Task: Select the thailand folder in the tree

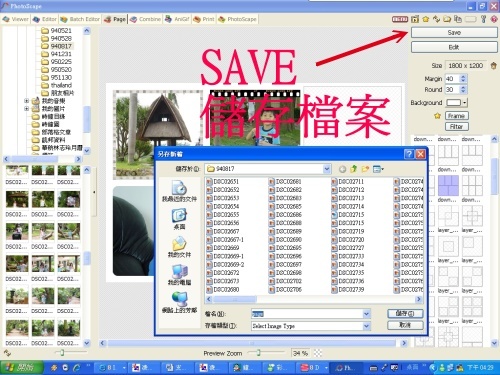Action: [56, 85]
